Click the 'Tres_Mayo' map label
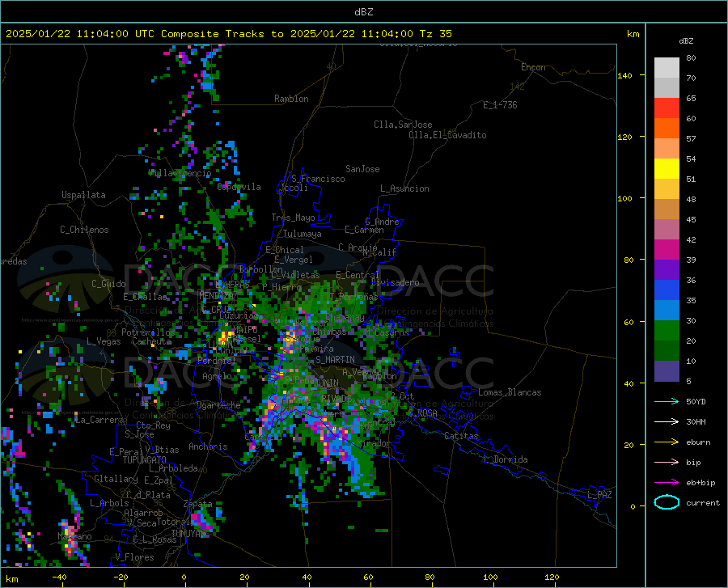Image resolution: width=728 pixels, height=588 pixels. pos(293,218)
